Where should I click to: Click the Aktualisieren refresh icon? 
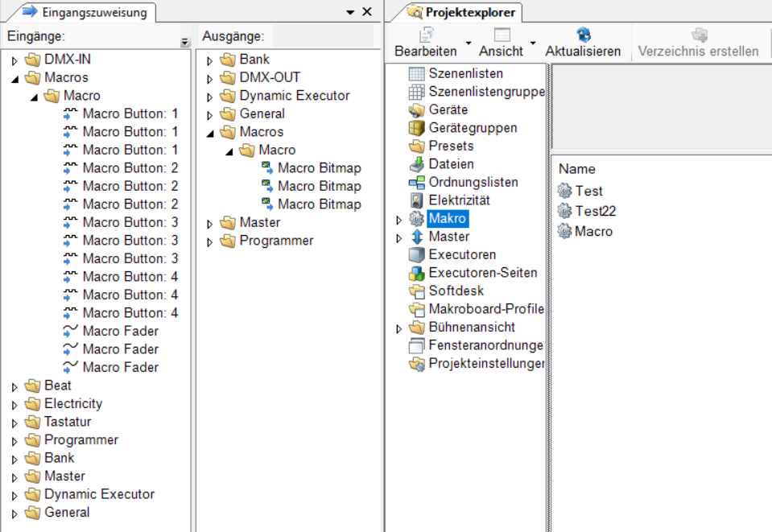[584, 35]
